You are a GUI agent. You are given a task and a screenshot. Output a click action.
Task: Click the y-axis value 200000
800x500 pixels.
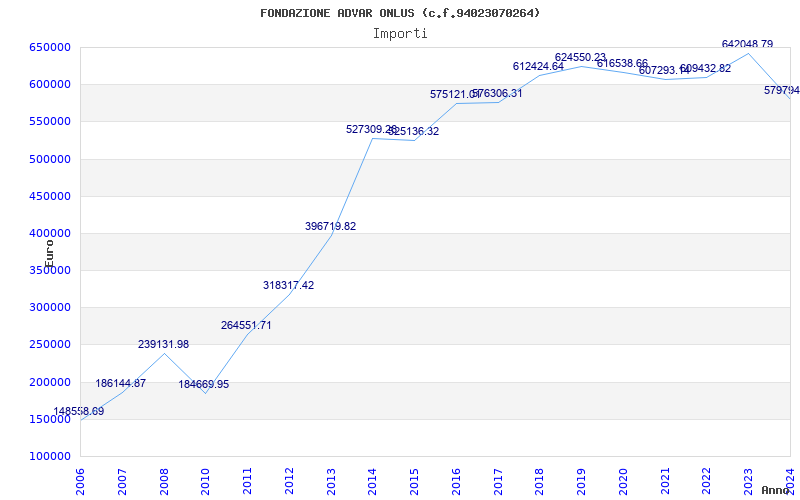[x=50, y=382]
